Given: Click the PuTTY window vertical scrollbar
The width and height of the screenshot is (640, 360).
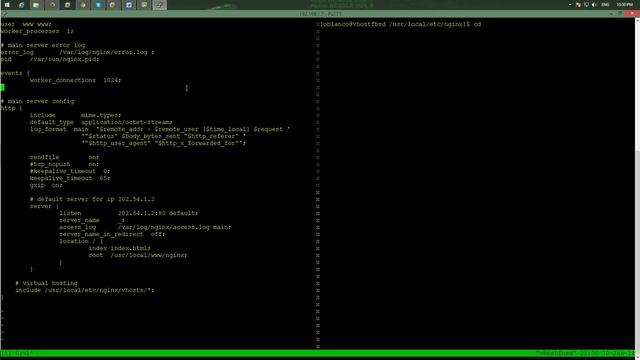Looking at the screenshot, I should (637, 188).
